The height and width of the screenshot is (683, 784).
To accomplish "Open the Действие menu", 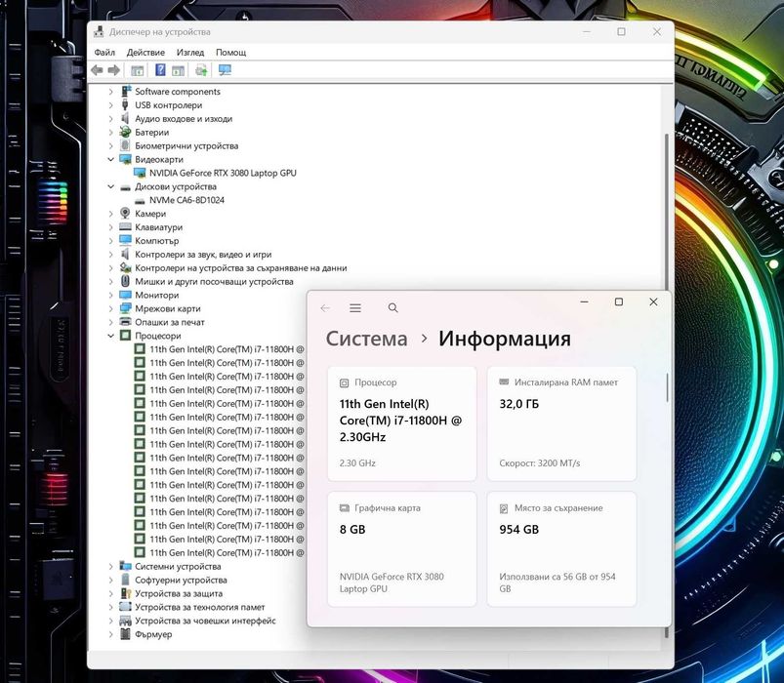I will [x=145, y=52].
